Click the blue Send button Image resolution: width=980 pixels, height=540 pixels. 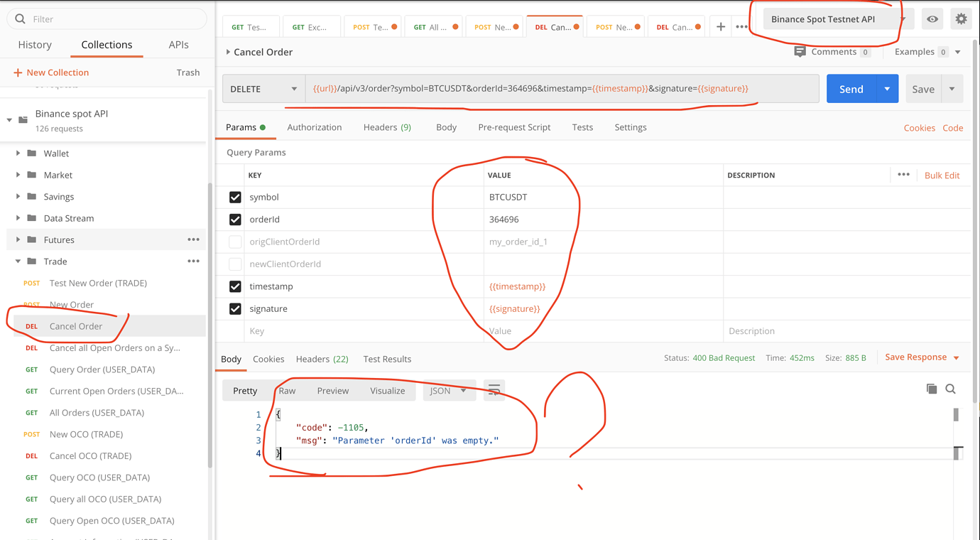click(851, 89)
